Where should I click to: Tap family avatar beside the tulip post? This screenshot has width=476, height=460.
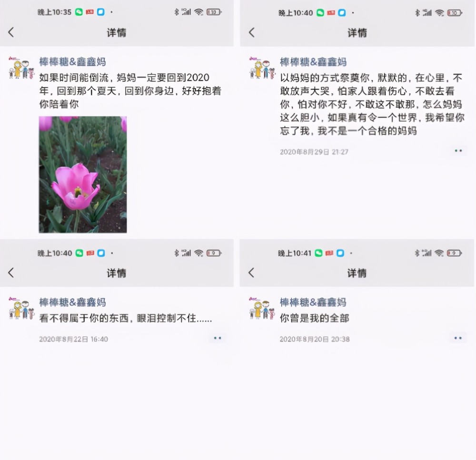[x=21, y=68]
